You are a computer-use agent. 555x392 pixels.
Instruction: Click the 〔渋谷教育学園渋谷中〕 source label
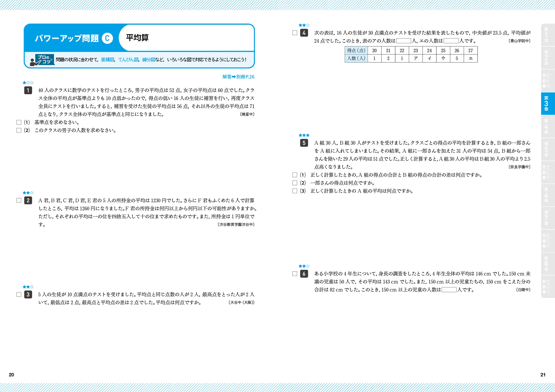click(x=236, y=224)
